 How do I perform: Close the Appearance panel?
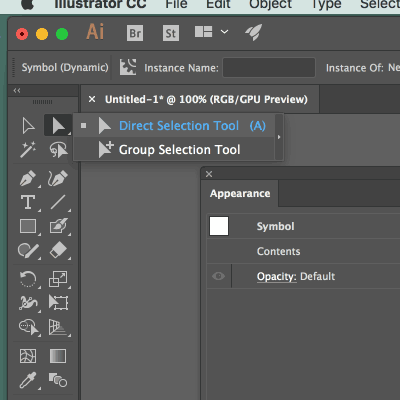(x=209, y=174)
